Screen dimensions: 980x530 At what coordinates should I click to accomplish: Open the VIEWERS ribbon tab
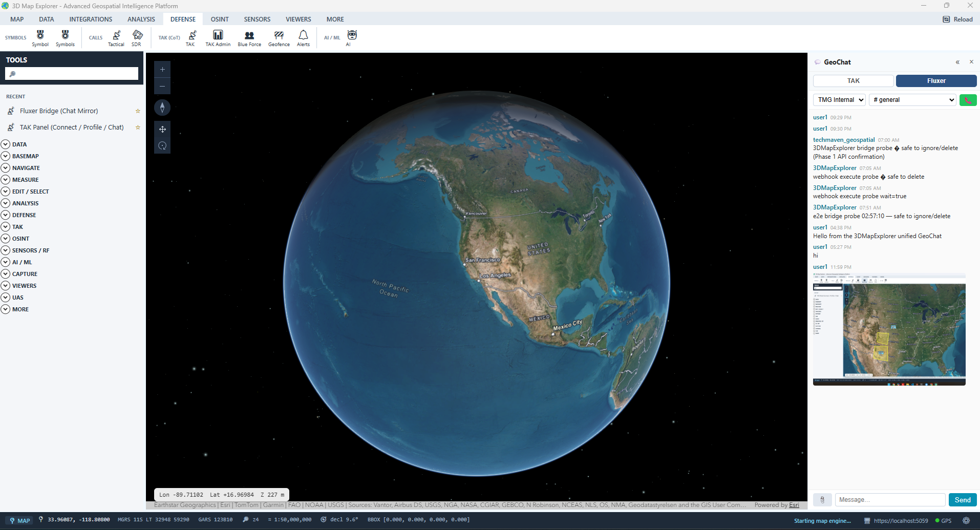point(299,19)
